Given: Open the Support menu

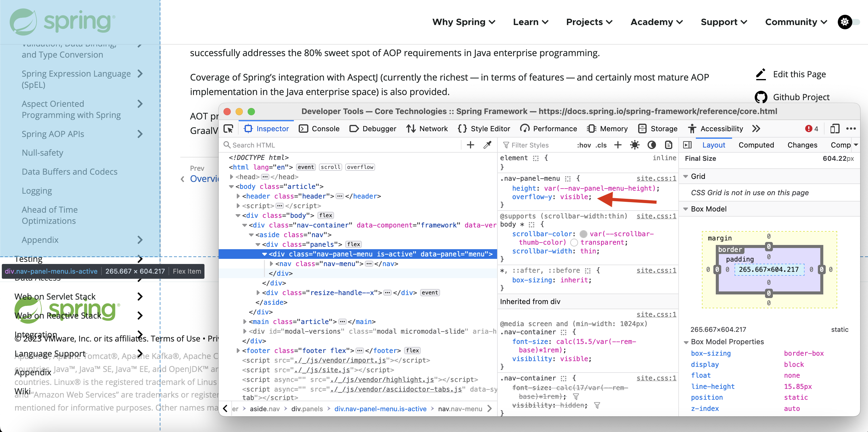Looking at the screenshot, I should (724, 22).
